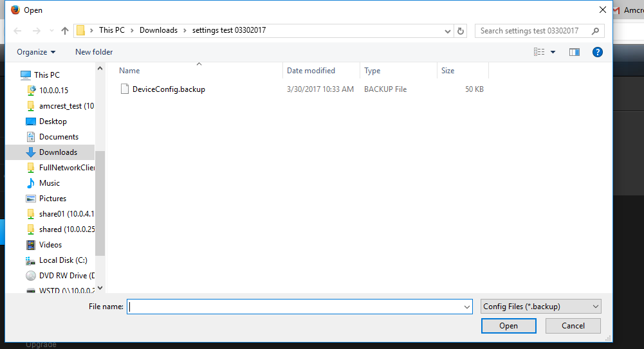Open Local Disk (C:) in sidebar

[63, 260]
